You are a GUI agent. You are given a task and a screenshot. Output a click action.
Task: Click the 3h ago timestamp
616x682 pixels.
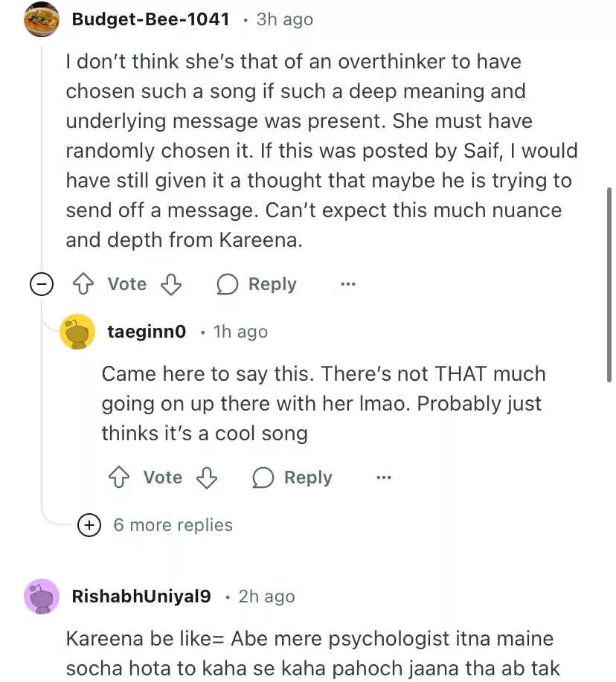coord(284,19)
